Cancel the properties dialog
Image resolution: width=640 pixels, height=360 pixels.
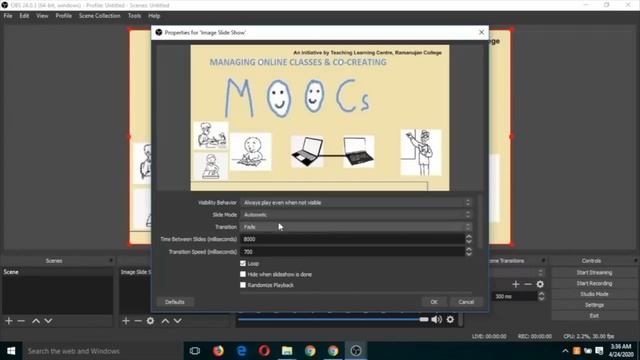(466, 302)
